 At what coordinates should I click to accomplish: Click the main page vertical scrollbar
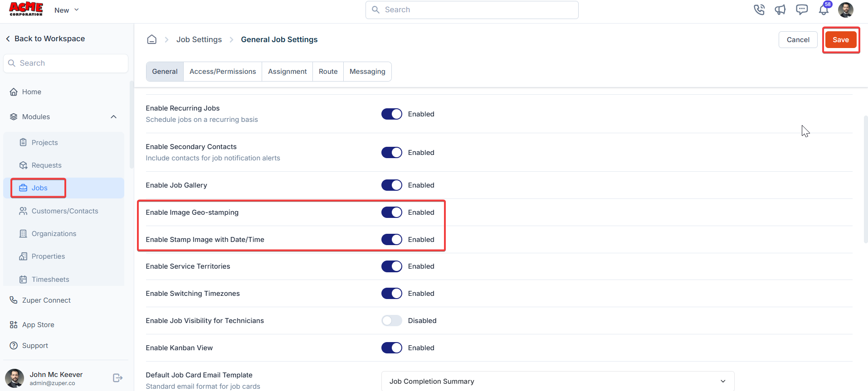click(x=865, y=179)
